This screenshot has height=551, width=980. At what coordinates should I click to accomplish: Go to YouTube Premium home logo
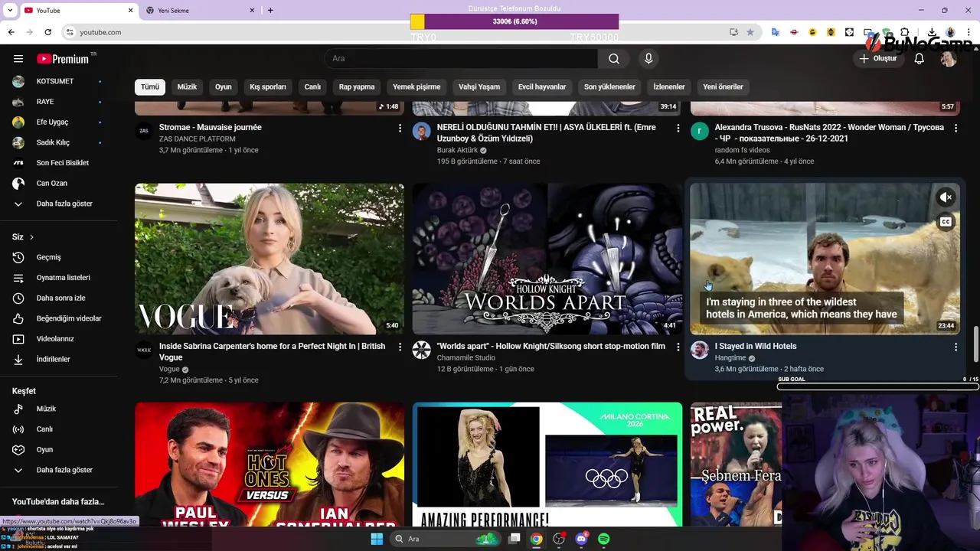click(x=63, y=59)
